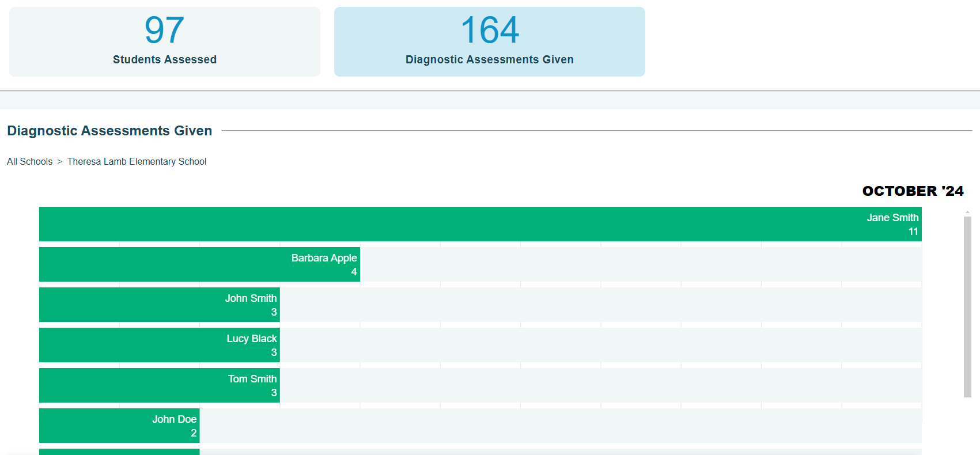This screenshot has width=980, height=455.
Task: Click Theresa Lamb Elementary School breadcrumb
Action: coord(137,161)
